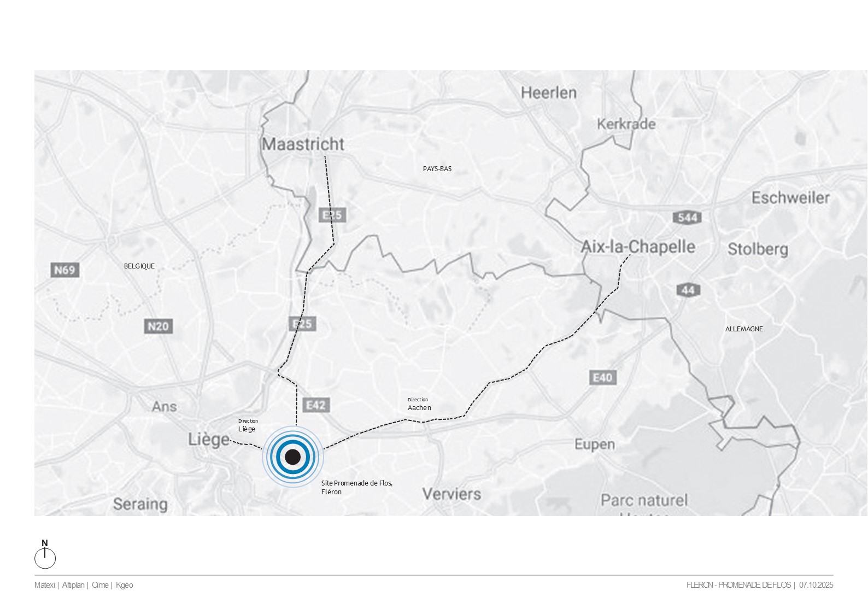Click the N20 road badge
This screenshot has height=614, width=868.
click(x=159, y=326)
